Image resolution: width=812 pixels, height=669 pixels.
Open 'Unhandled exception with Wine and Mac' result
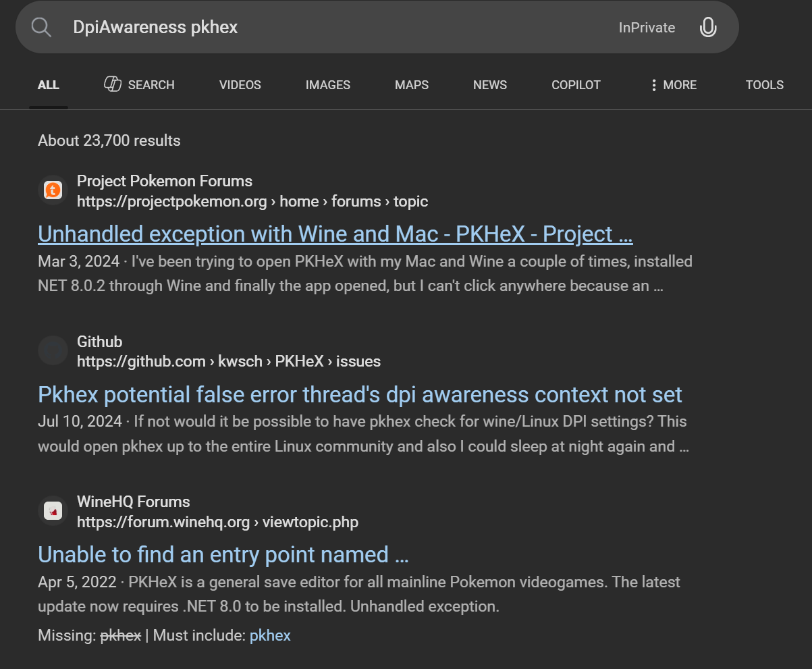point(335,234)
